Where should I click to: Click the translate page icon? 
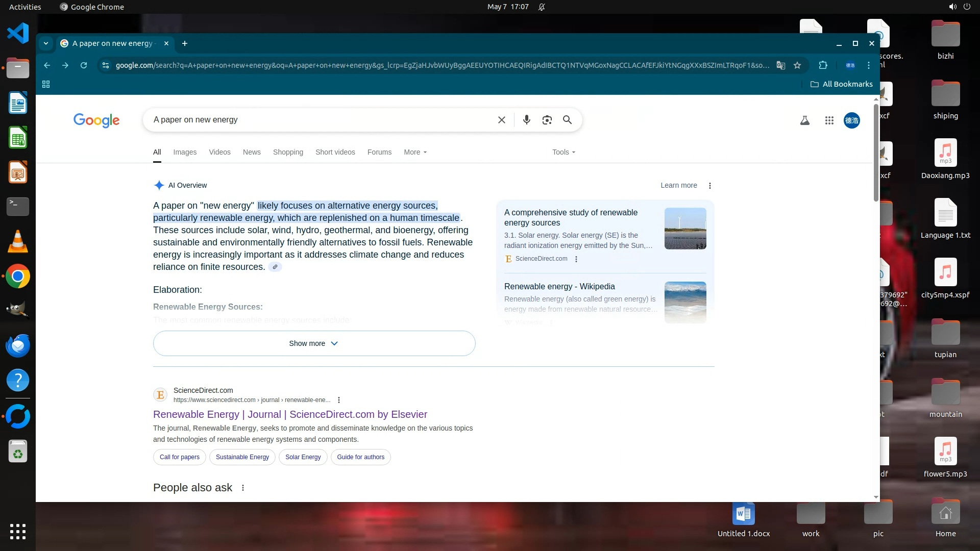click(x=780, y=65)
